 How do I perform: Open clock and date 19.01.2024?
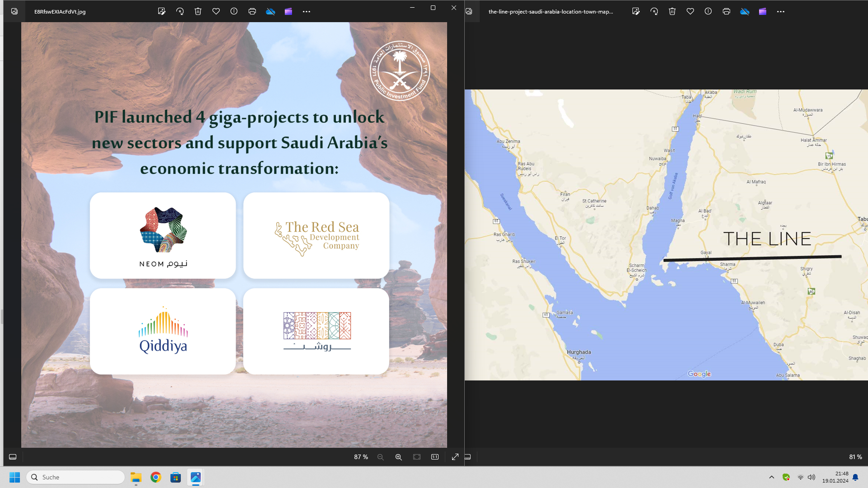835,477
